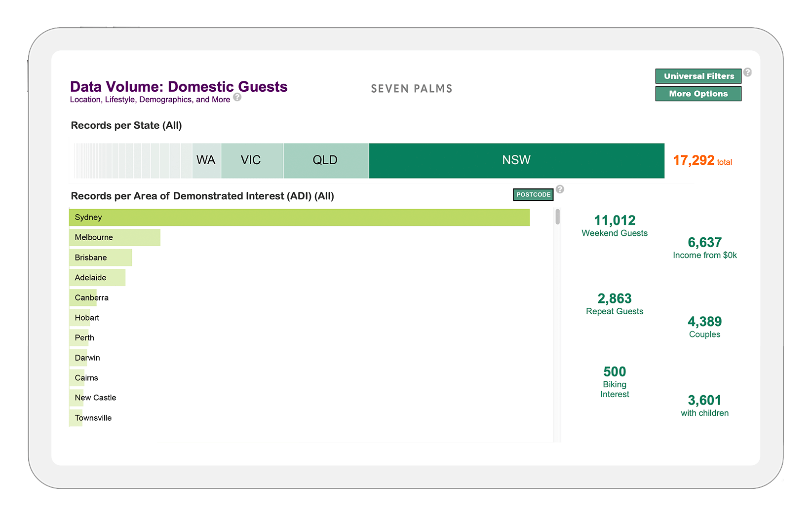Click the 4,389 Couples metric

click(705, 327)
